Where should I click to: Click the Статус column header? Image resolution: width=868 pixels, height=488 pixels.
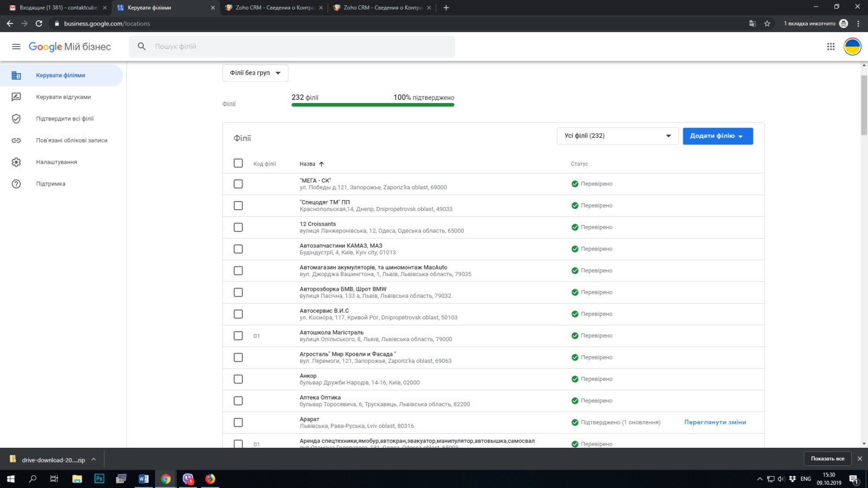(x=579, y=164)
